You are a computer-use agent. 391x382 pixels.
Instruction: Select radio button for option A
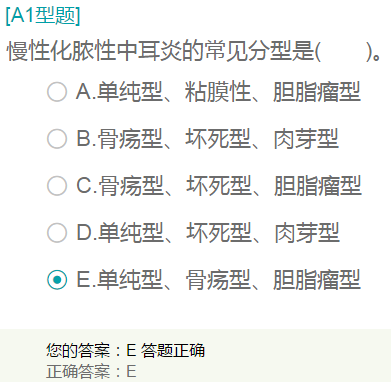point(57,92)
